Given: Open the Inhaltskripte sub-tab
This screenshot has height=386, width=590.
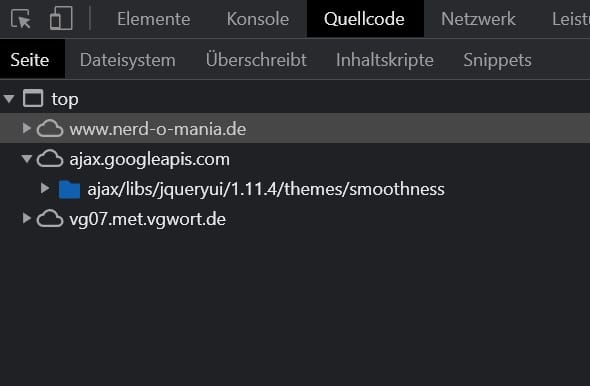Looking at the screenshot, I should pyautogui.click(x=385, y=60).
